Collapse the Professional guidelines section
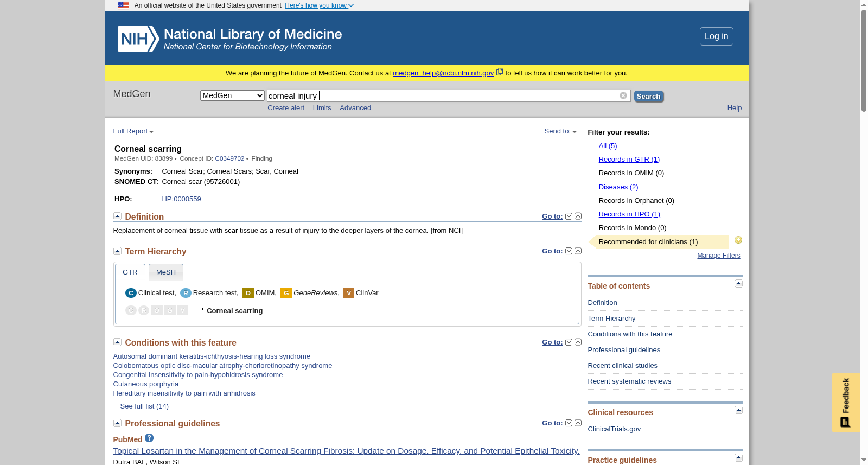868x465 pixels. (117, 423)
